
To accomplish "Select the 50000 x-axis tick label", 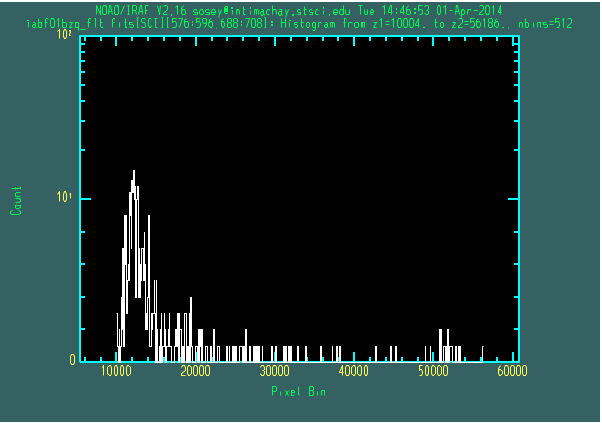I will coord(433,371).
